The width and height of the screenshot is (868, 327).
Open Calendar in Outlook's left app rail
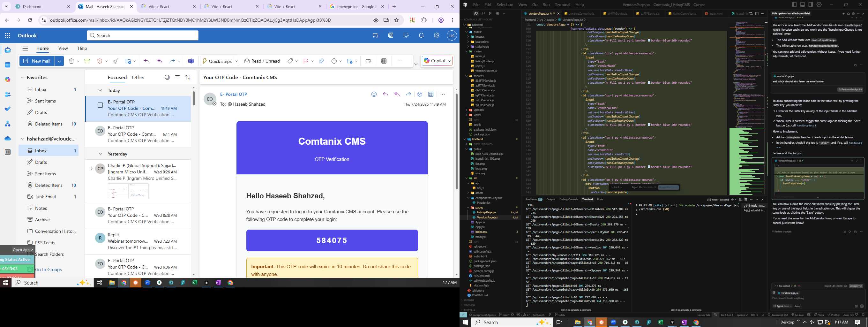[x=8, y=65]
